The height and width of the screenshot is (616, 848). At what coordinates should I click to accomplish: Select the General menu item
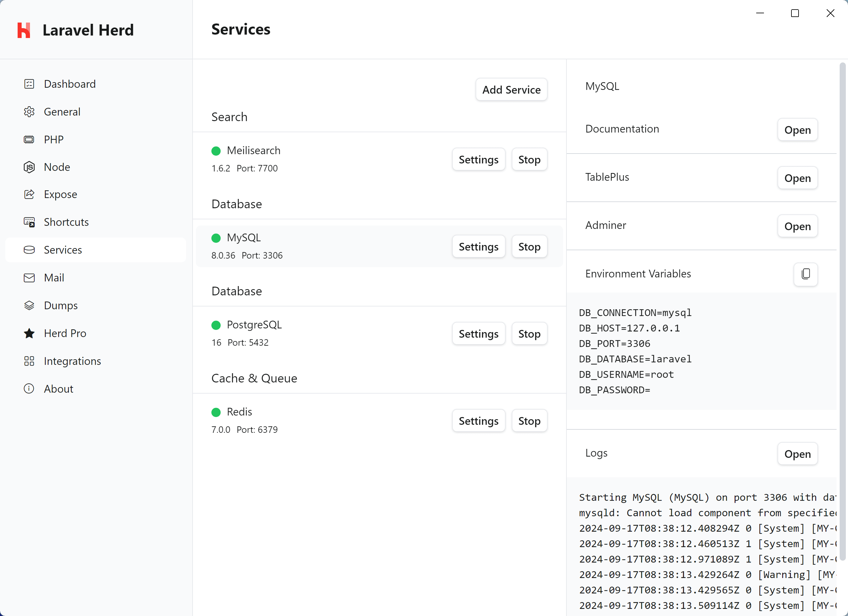(x=62, y=111)
